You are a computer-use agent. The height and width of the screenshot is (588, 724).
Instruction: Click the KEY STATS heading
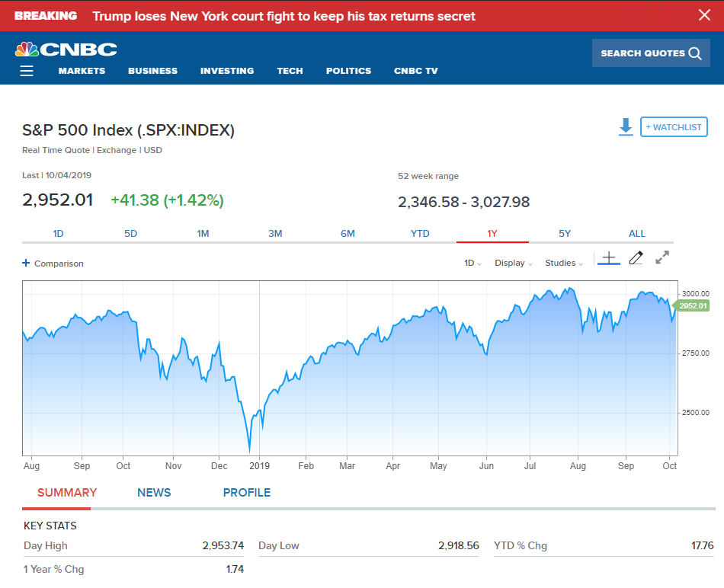pyautogui.click(x=50, y=526)
